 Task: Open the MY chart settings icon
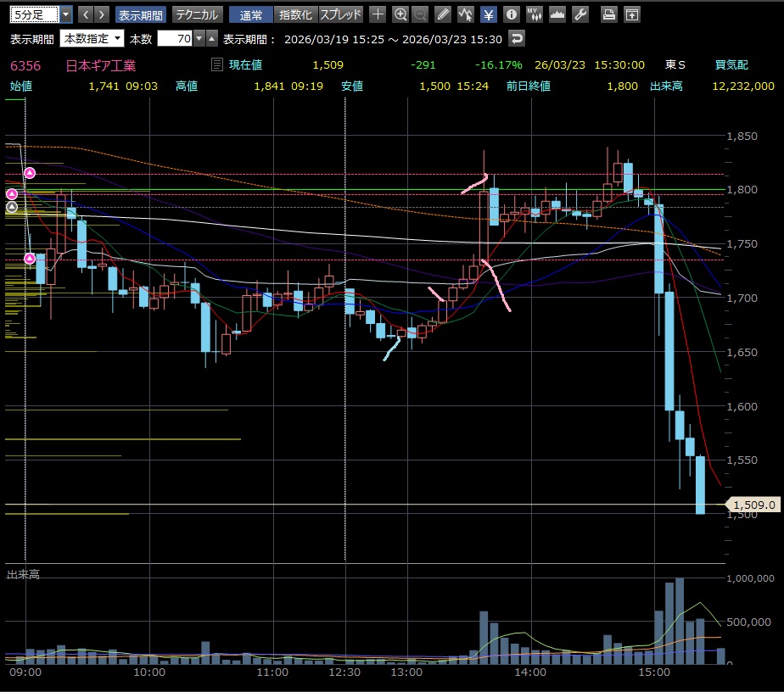(534, 14)
